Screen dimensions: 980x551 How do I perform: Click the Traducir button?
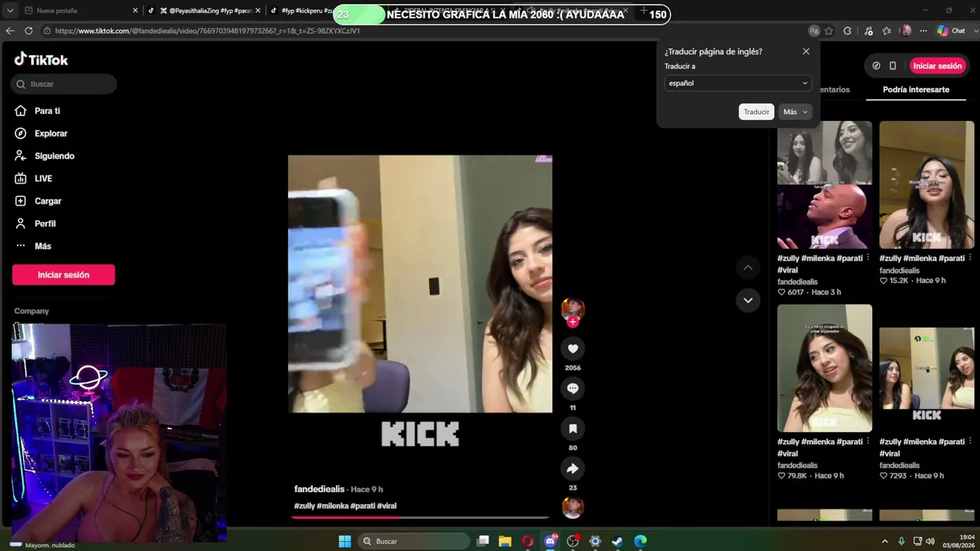pyautogui.click(x=756, y=112)
